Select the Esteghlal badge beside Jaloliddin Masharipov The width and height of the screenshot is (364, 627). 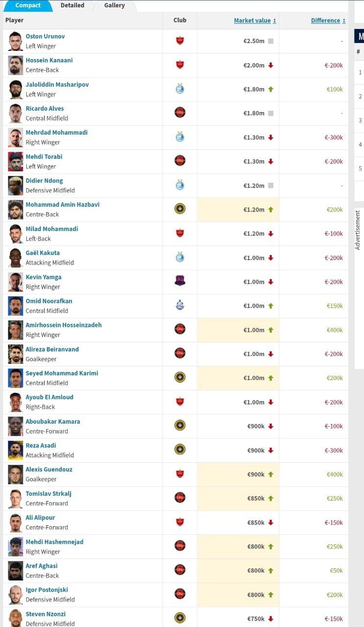179,89
